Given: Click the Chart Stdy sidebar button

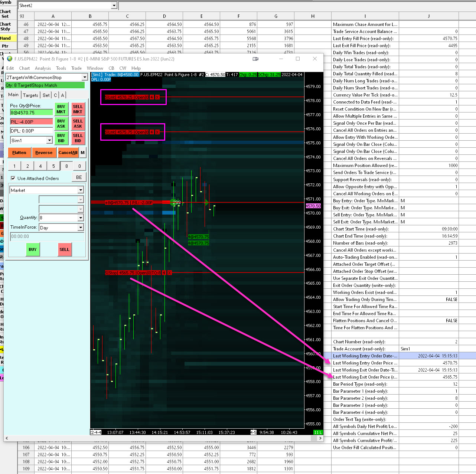Looking at the screenshot, I should tap(8, 26).
